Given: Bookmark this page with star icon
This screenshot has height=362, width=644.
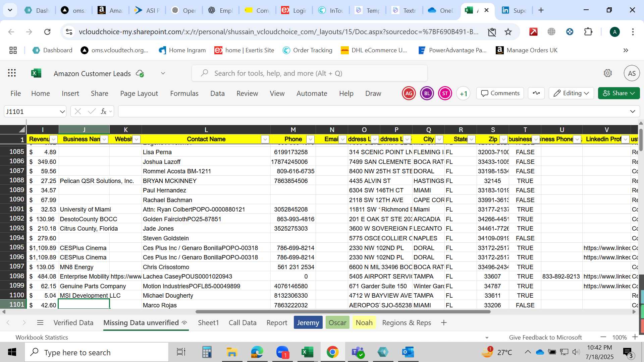Looking at the screenshot, I should (508, 32).
